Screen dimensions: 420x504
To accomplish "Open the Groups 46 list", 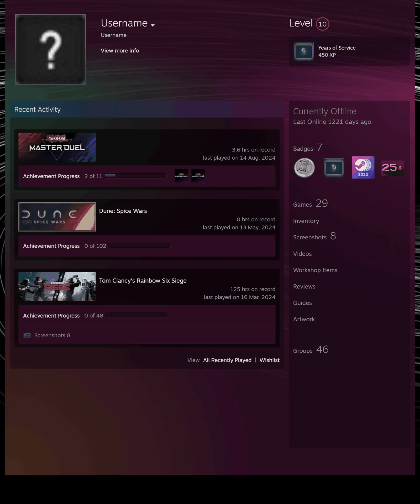I will coord(311,350).
